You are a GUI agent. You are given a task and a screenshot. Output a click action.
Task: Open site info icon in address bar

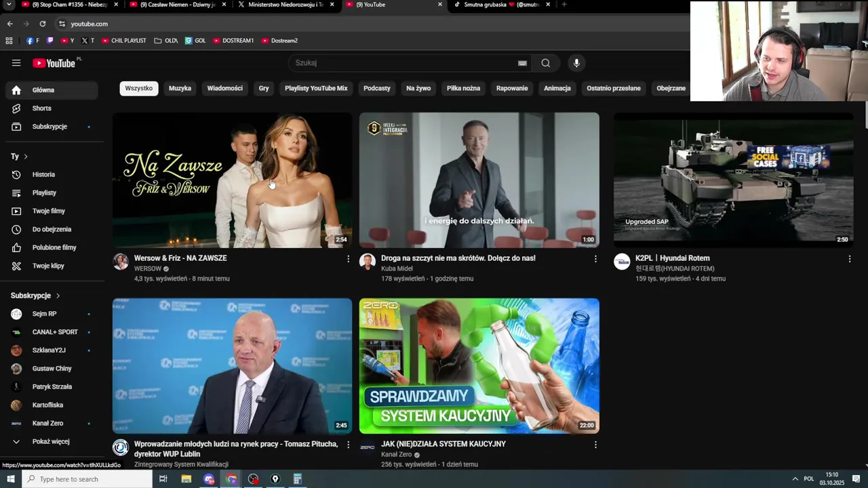click(62, 24)
